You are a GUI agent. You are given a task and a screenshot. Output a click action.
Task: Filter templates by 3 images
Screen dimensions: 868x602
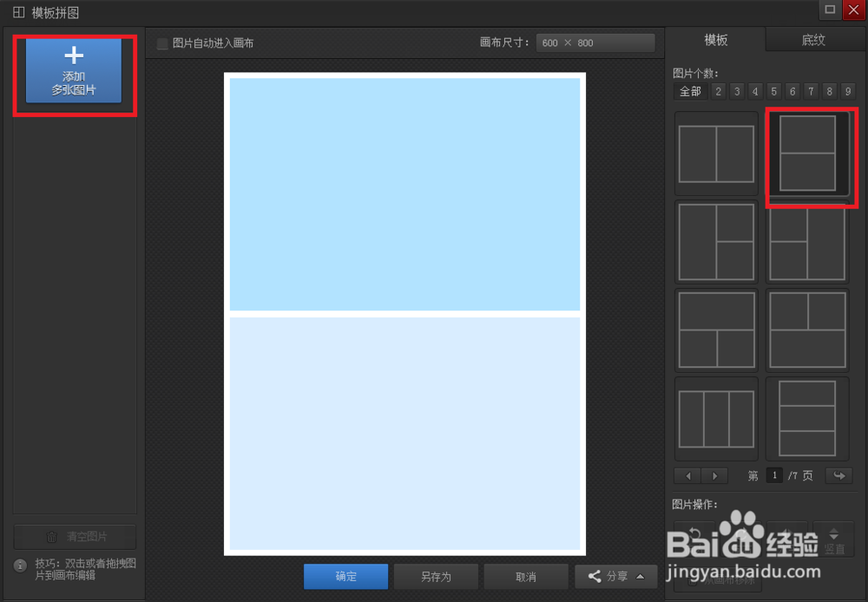pos(737,91)
